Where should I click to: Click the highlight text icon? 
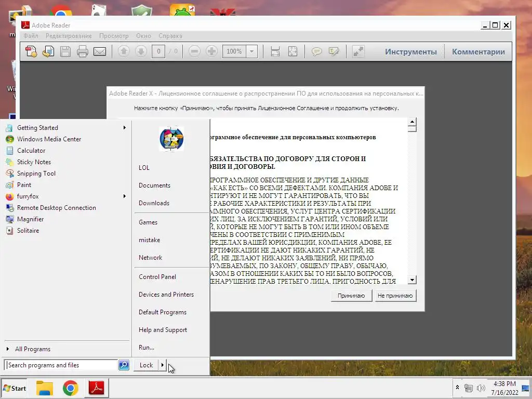(334, 51)
